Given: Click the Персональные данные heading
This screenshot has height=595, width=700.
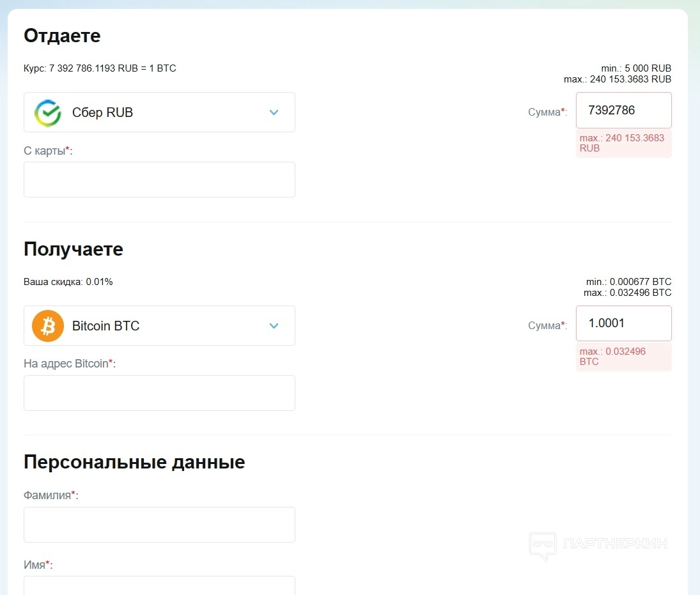Looking at the screenshot, I should [x=134, y=462].
